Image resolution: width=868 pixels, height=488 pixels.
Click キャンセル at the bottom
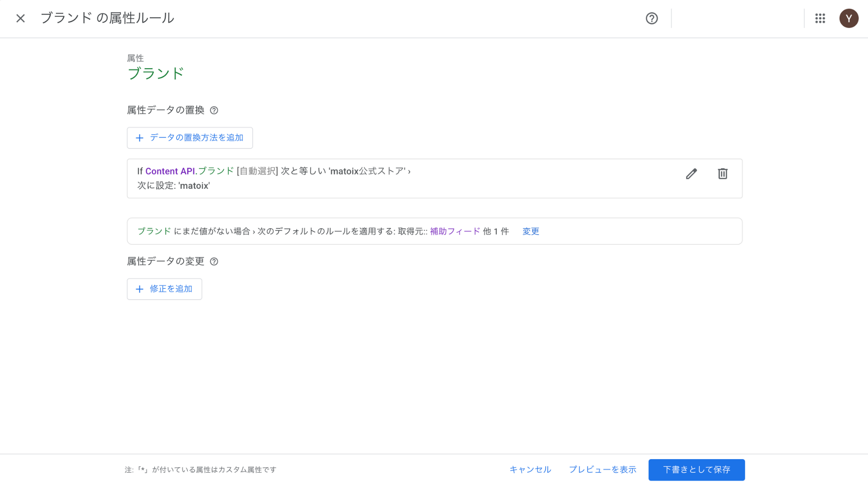(530, 470)
